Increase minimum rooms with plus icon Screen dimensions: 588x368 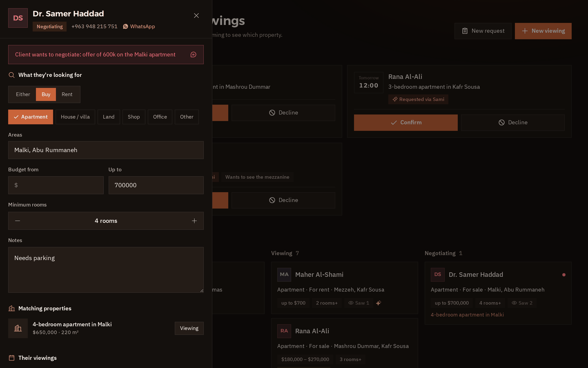point(194,221)
